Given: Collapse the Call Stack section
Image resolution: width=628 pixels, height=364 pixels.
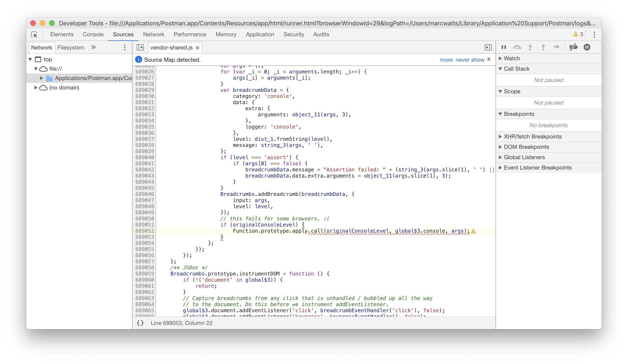Looking at the screenshot, I should pos(500,69).
